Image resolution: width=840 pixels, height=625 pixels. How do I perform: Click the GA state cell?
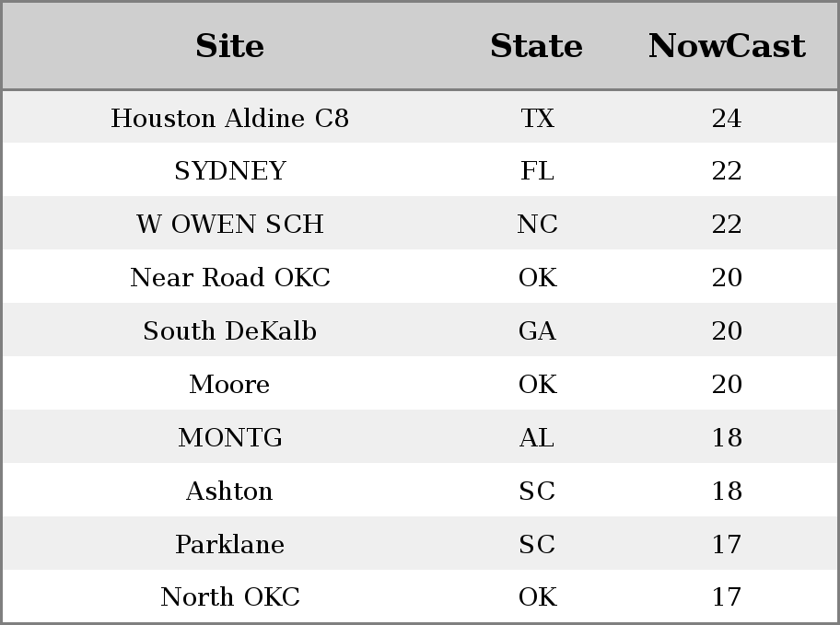tap(537, 331)
